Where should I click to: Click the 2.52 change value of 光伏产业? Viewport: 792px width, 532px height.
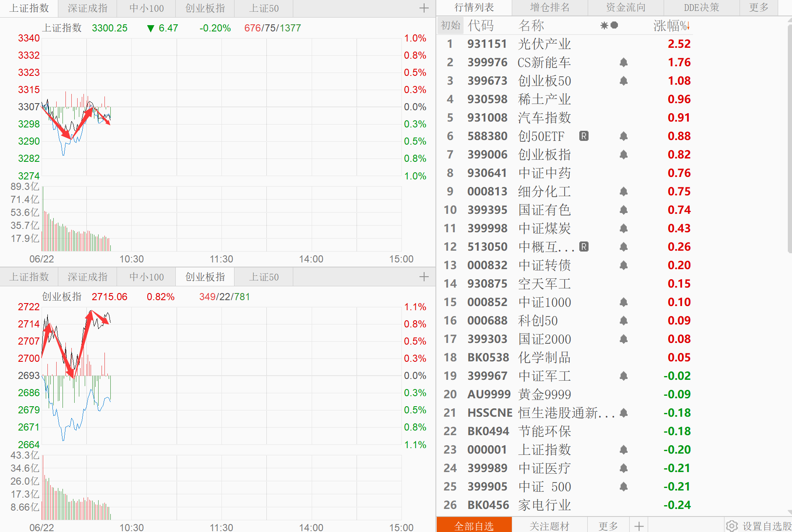(x=679, y=44)
